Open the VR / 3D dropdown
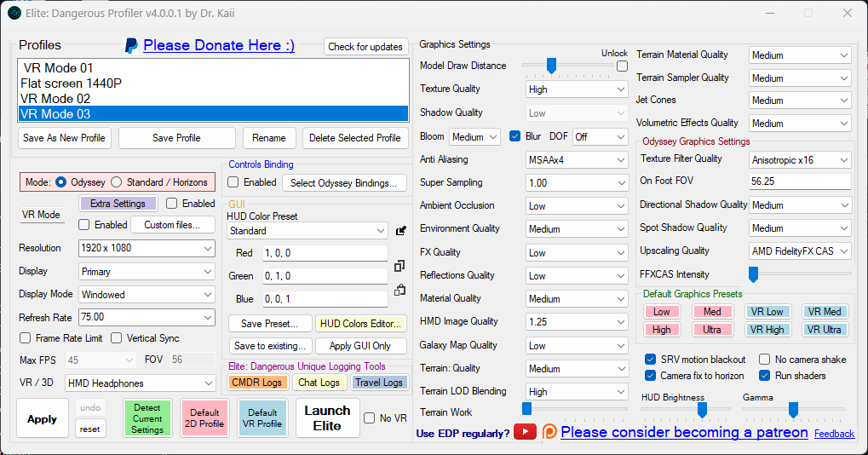 pyautogui.click(x=140, y=383)
